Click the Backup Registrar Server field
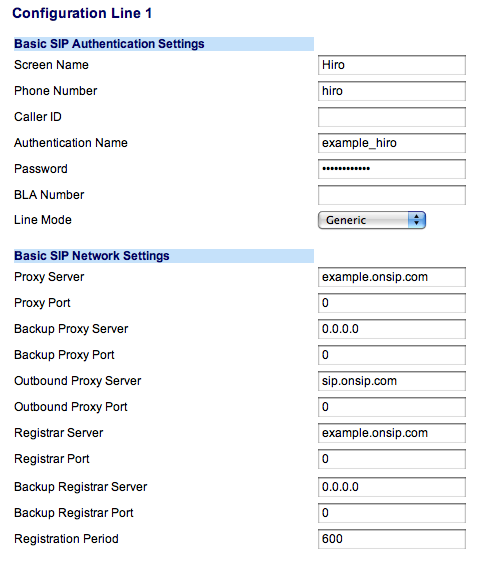 [392, 487]
